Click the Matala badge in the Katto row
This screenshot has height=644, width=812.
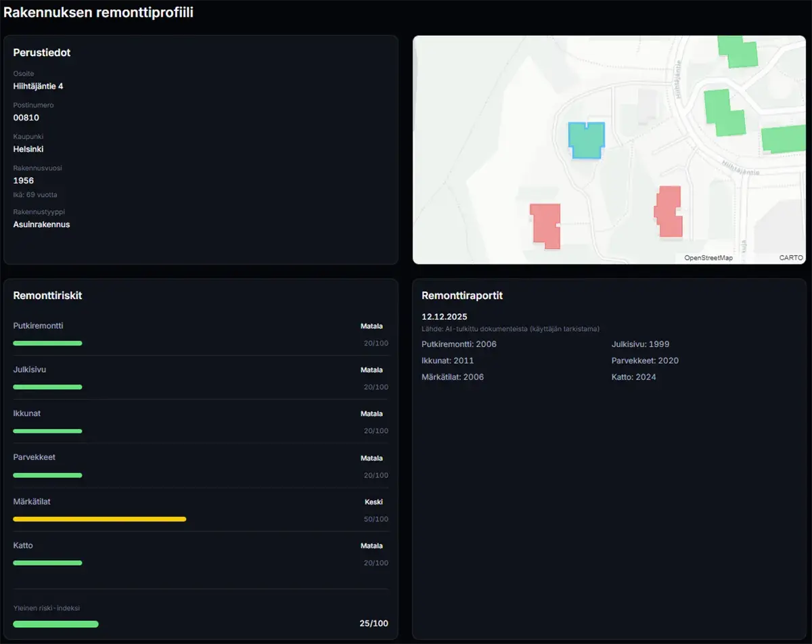pyautogui.click(x=371, y=546)
